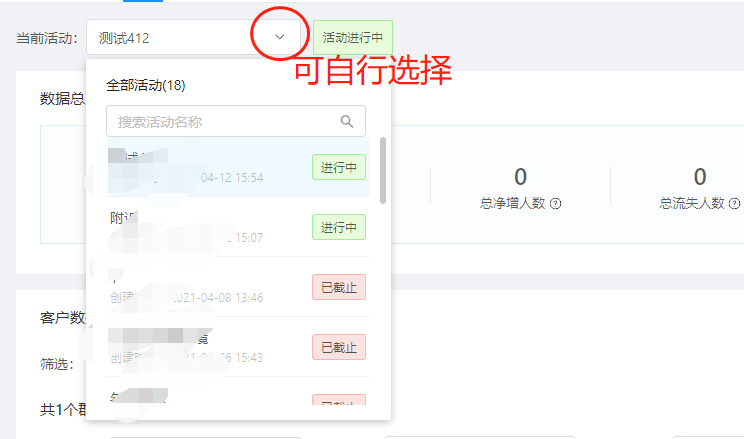The height and width of the screenshot is (439, 744).
Task: Click the 活动进行中 status badge
Action: 353,37
